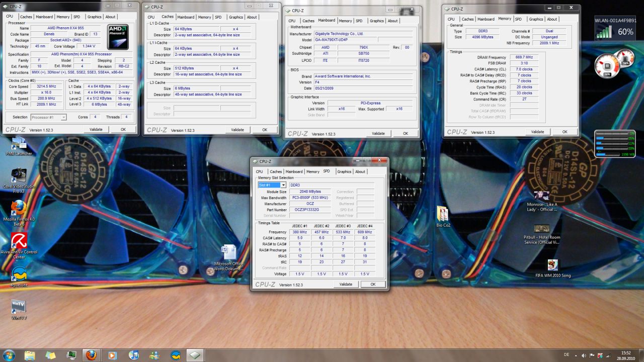
Task: Open the volume control in the system tray
Action: (584, 355)
